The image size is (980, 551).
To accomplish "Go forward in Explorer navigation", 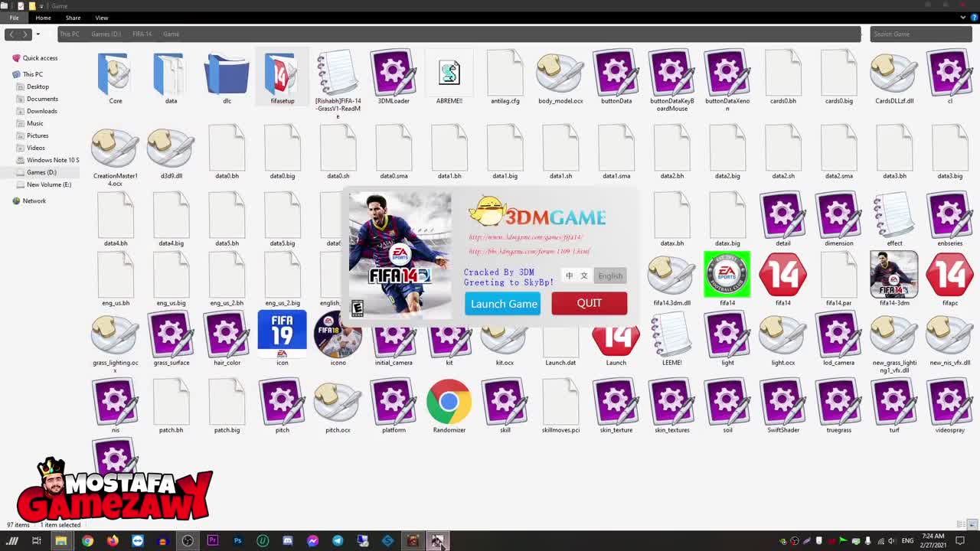I will 25,34.
